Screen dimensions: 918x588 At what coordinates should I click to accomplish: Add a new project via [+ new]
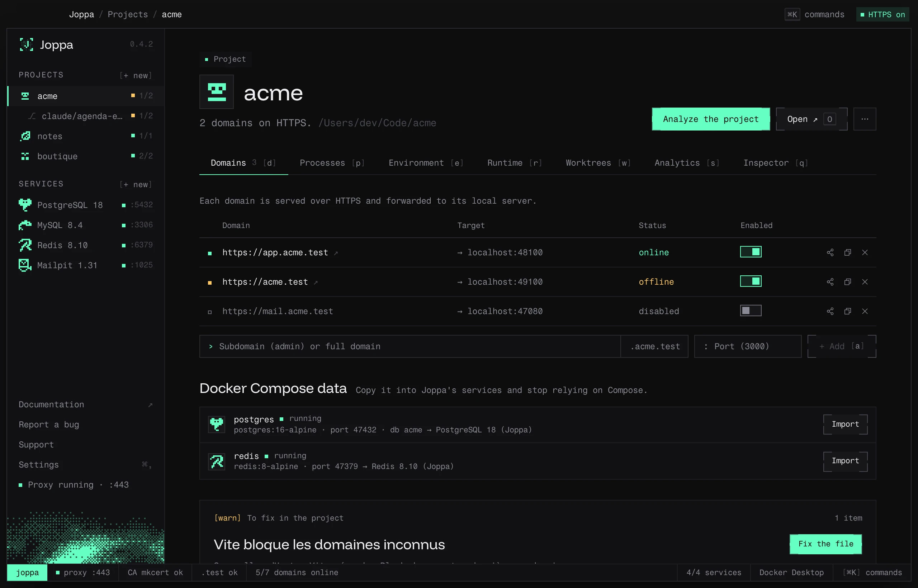coord(136,75)
